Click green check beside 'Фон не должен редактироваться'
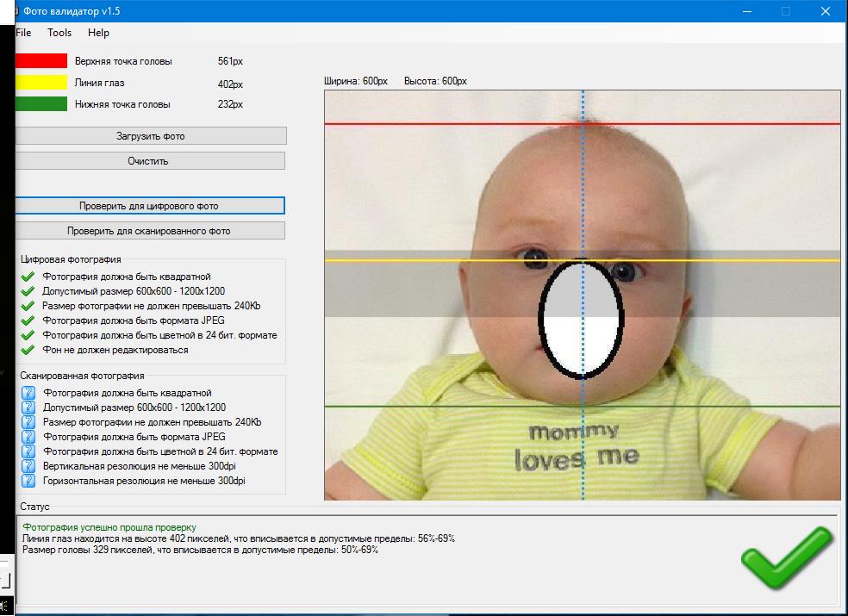This screenshot has height=616, width=848. click(x=28, y=350)
